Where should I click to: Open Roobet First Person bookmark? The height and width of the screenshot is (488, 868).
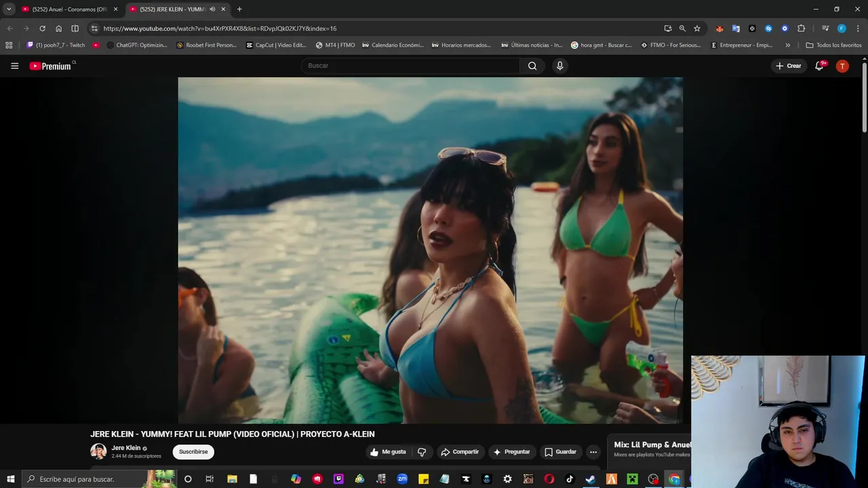point(206,45)
